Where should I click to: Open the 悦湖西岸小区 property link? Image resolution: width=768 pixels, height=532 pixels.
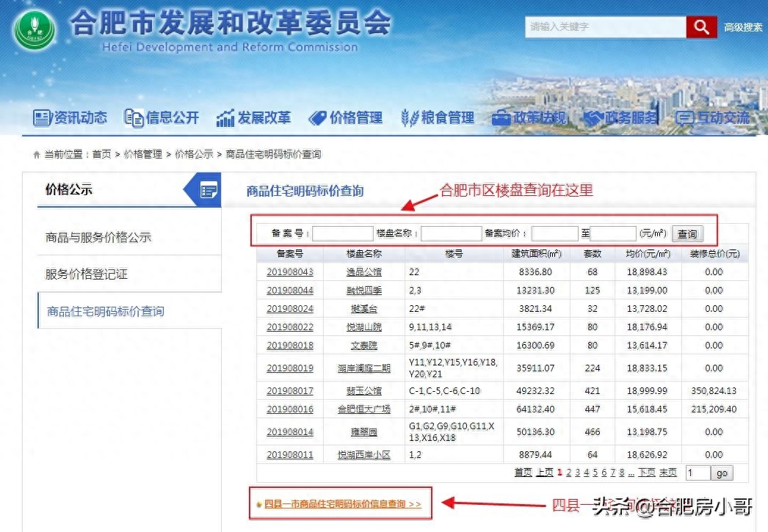coord(364,455)
